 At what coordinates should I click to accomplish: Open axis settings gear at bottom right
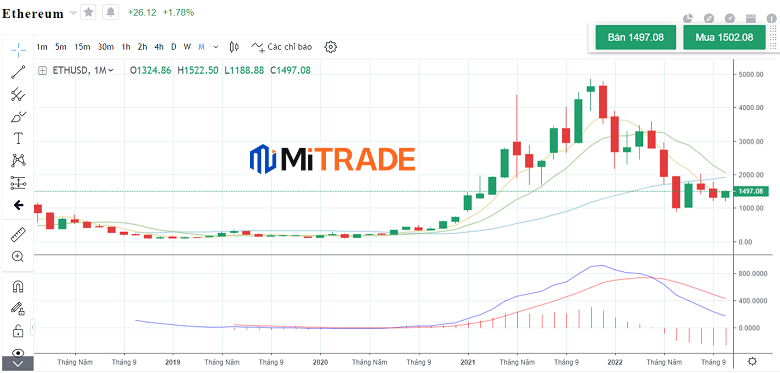pyautogui.click(x=753, y=362)
